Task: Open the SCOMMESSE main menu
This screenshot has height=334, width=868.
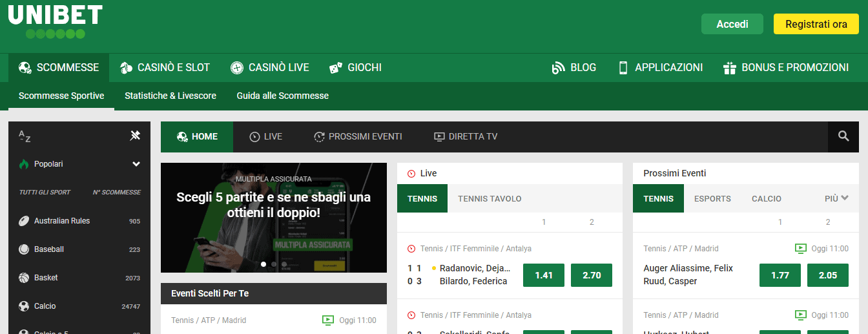Action: (x=59, y=68)
